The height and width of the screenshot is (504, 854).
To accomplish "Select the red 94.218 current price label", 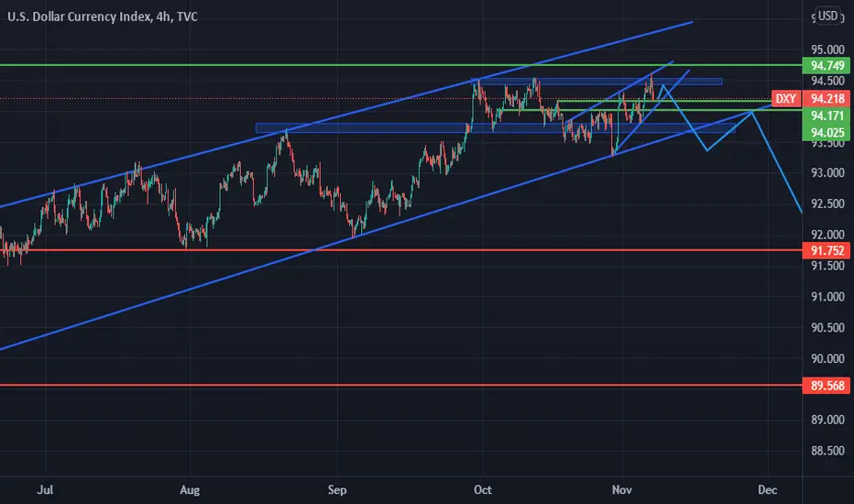I will point(827,99).
